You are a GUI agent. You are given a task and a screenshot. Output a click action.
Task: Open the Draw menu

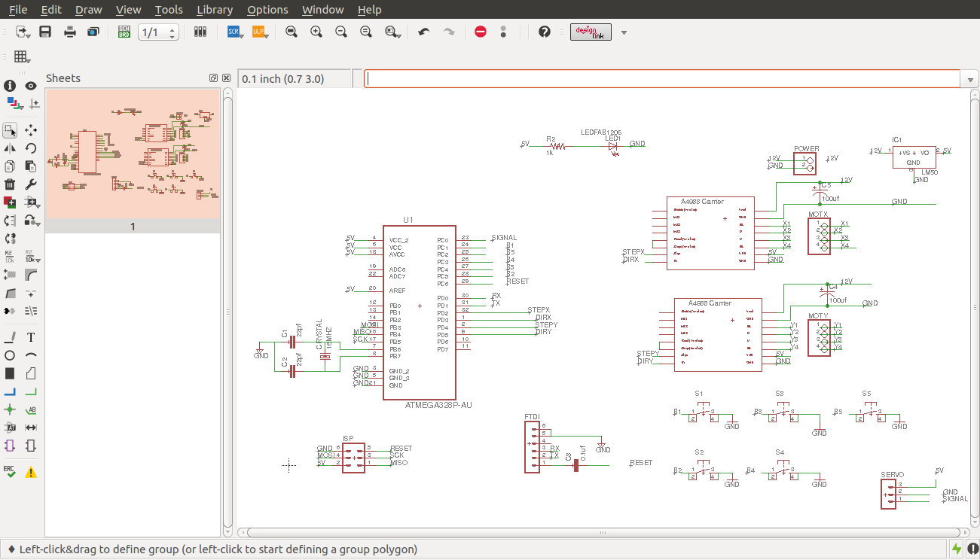pyautogui.click(x=89, y=10)
